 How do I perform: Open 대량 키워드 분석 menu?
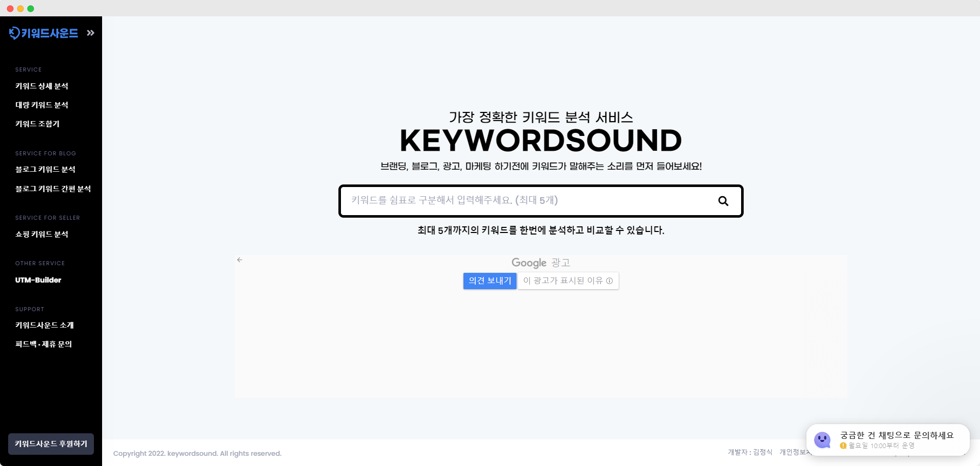click(42, 105)
